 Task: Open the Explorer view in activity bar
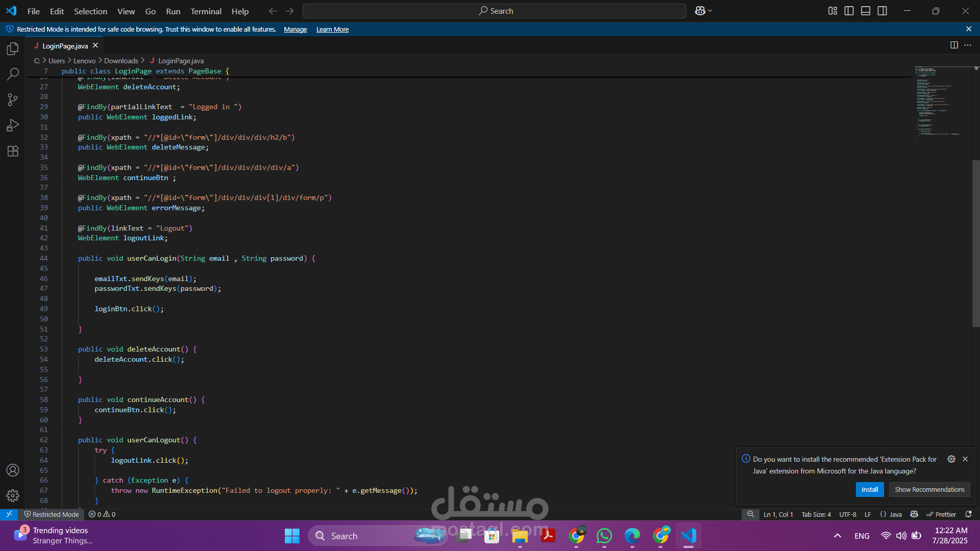click(x=13, y=49)
